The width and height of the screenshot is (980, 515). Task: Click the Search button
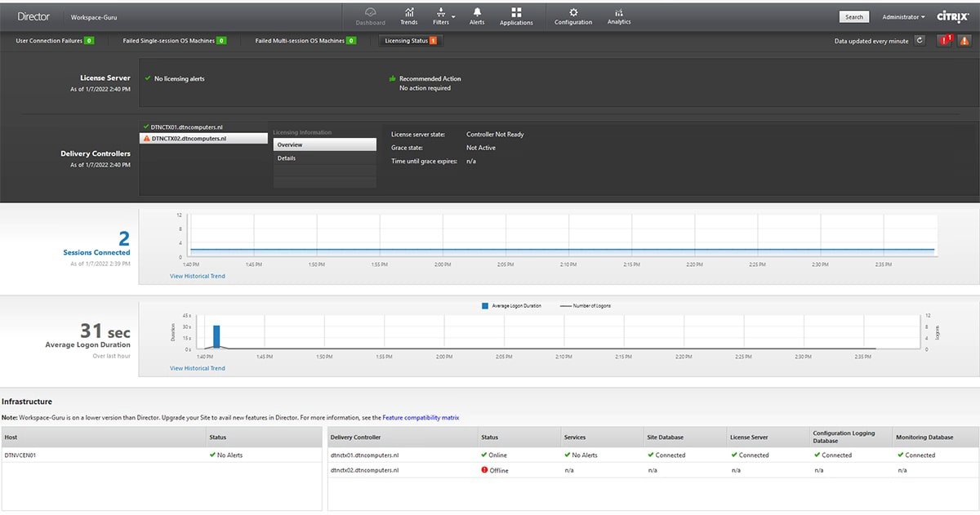tap(853, 16)
